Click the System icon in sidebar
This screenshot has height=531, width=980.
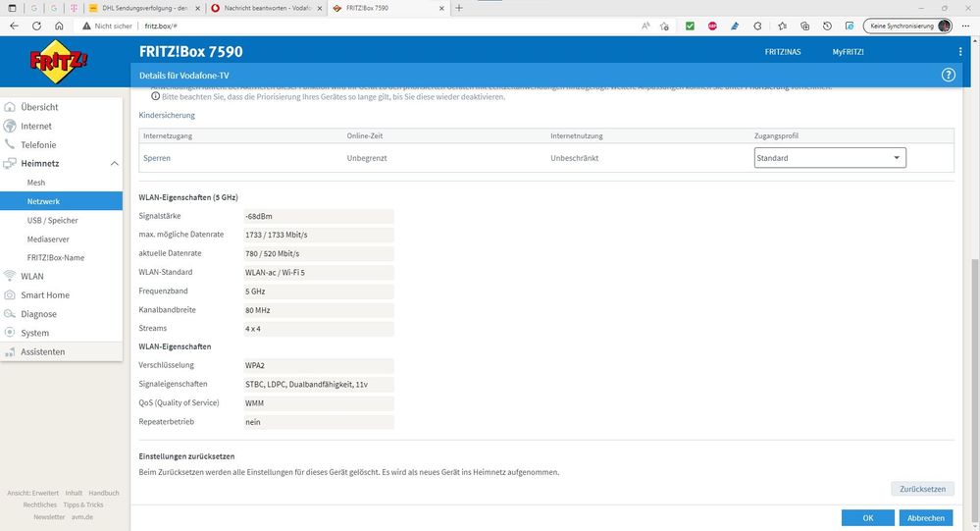click(x=10, y=333)
